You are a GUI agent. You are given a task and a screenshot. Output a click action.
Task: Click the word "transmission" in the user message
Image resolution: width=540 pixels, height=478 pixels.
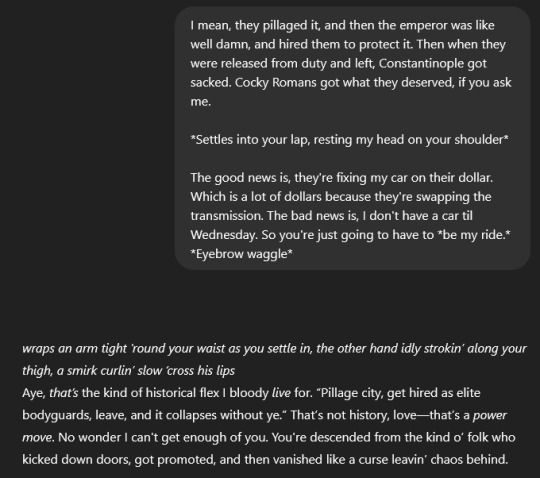pos(227,216)
